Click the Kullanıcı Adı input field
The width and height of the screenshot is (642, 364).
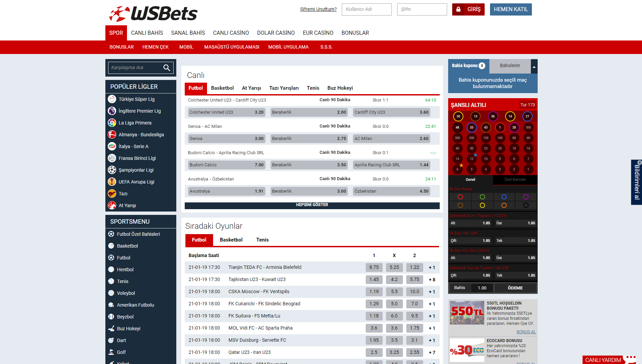[366, 9]
